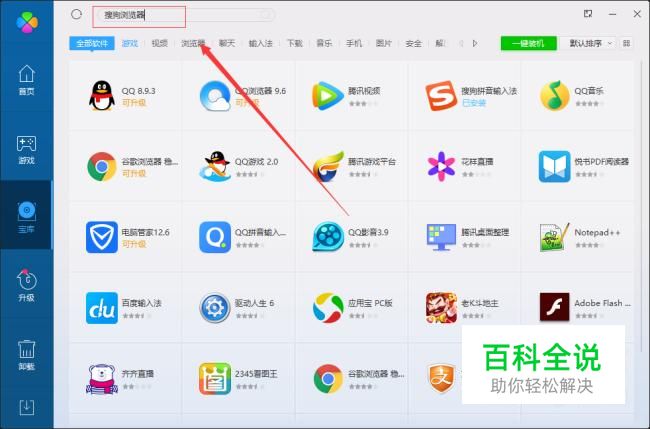Click the 腾讯视频 title text

(x=364, y=91)
